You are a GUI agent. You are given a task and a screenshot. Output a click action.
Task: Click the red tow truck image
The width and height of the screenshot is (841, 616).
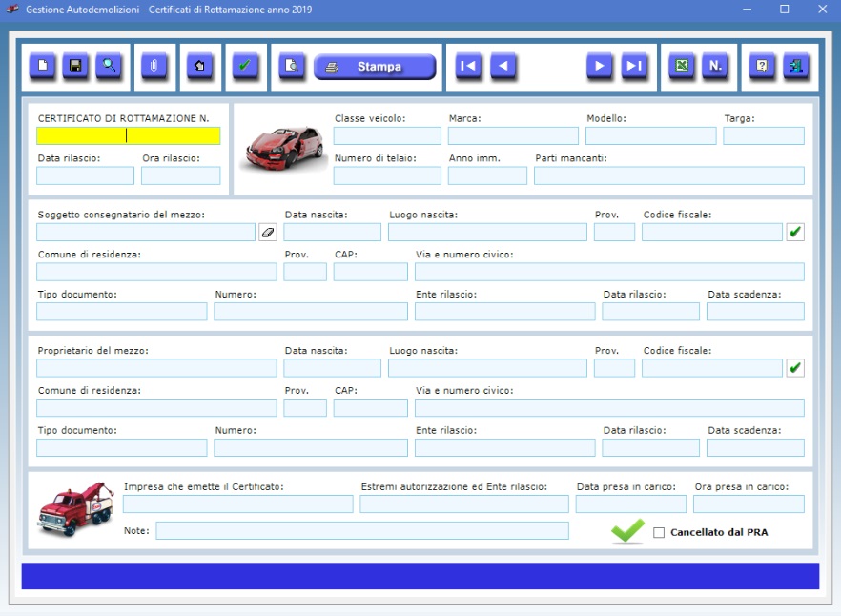pyautogui.click(x=75, y=508)
